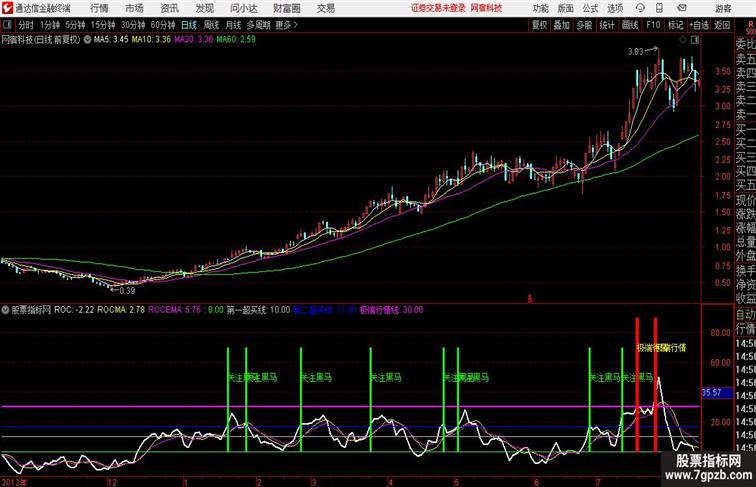Click the MA5: 3.45 value
This screenshot has width=756, height=487.
[x=111, y=40]
